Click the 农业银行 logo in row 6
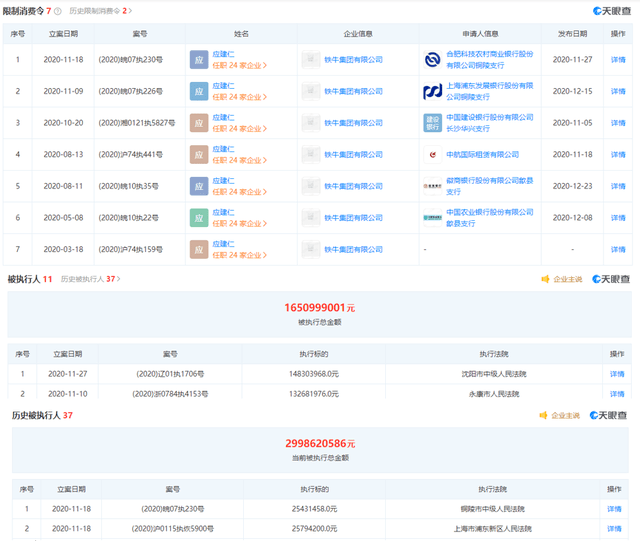 [432, 218]
